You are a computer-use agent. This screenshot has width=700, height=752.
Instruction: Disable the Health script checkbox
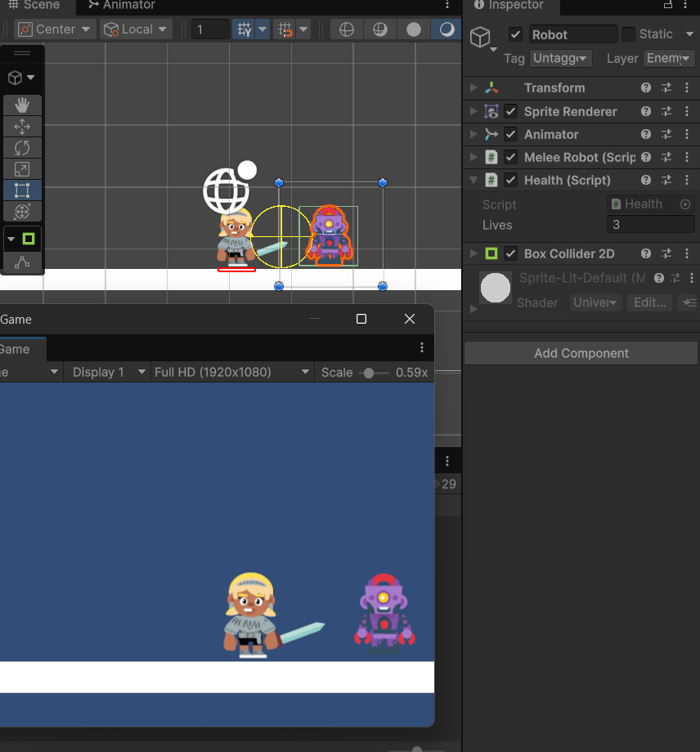(x=511, y=181)
